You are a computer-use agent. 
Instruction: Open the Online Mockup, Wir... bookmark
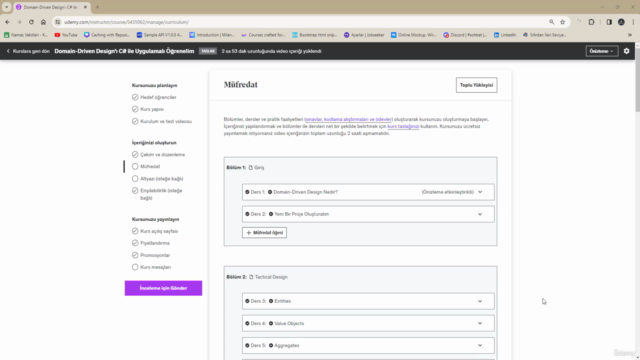(414, 35)
